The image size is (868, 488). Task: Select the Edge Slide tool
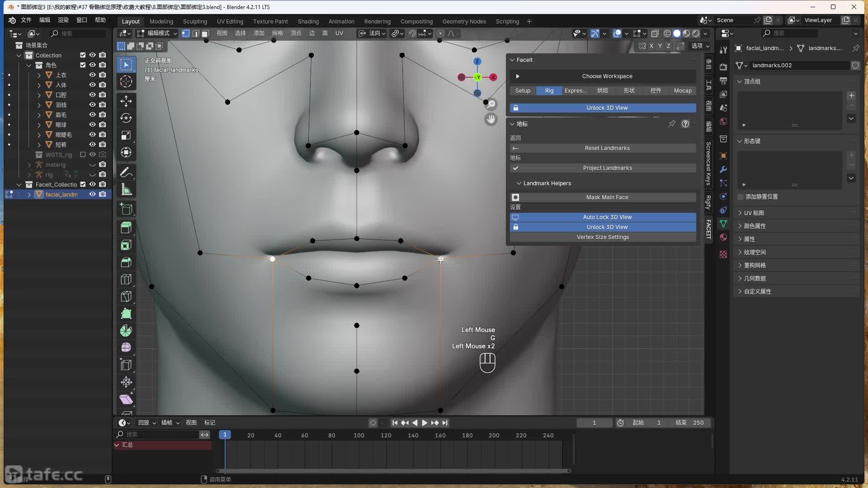(126, 365)
